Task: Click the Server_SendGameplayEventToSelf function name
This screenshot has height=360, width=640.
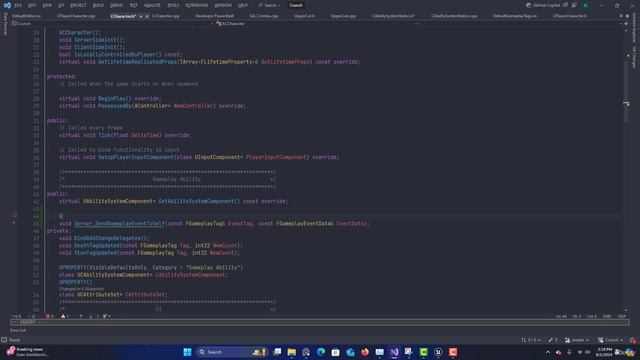Action: pos(119,224)
